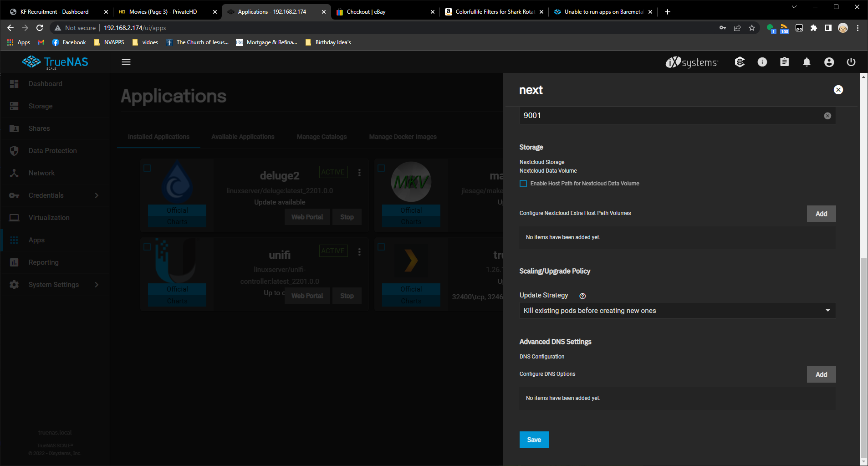The width and height of the screenshot is (868, 466).
Task: Open the user account settings icon
Action: (x=829, y=62)
